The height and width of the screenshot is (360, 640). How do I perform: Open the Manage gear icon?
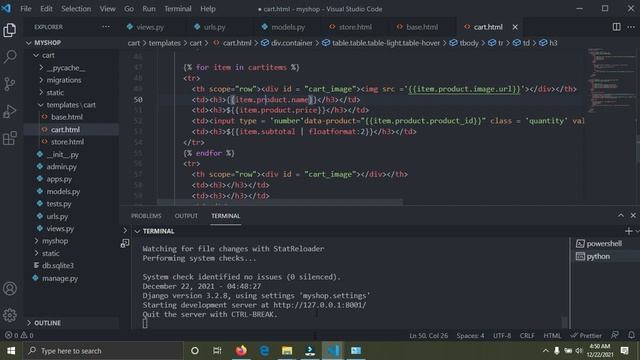10,315
